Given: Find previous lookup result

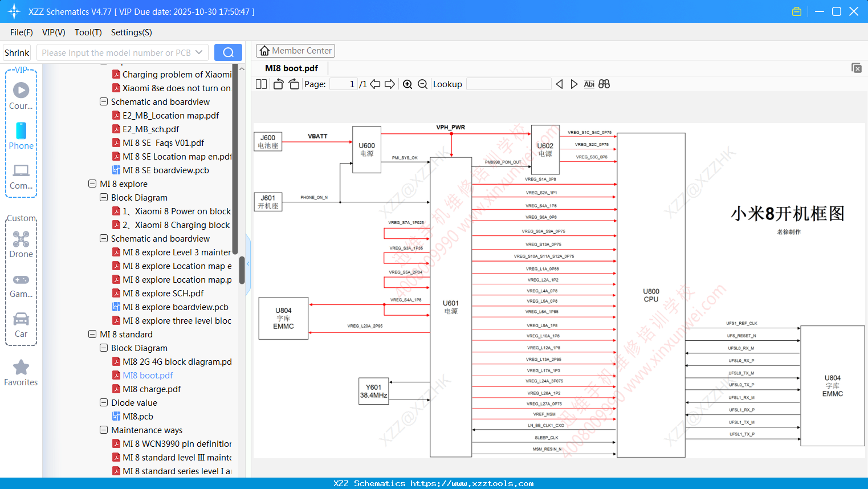Looking at the screenshot, I should pos(559,84).
